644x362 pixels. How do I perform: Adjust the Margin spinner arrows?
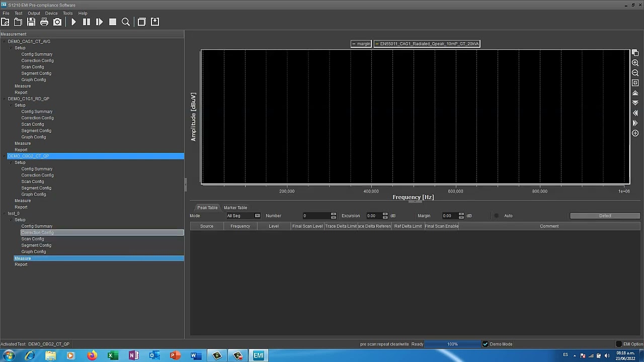coord(461,216)
